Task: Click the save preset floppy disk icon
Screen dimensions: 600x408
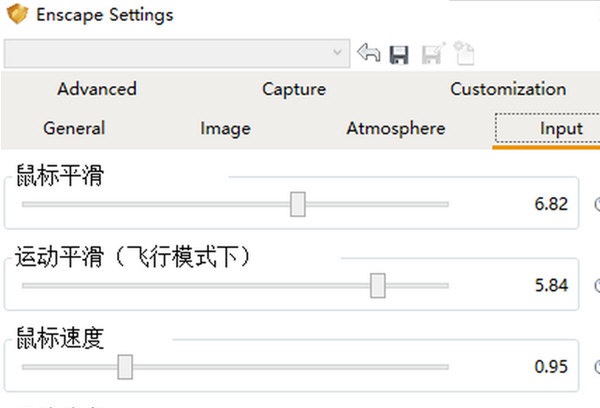Action: tap(399, 54)
